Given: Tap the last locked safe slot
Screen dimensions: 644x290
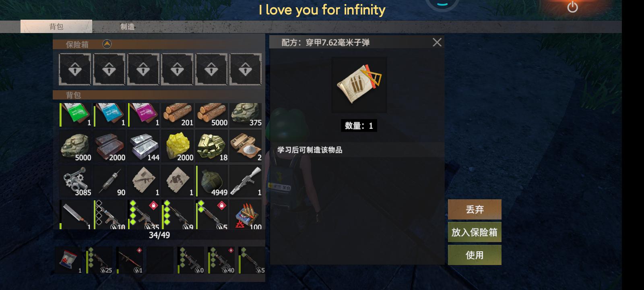Looking at the screenshot, I should pyautogui.click(x=245, y=69).
